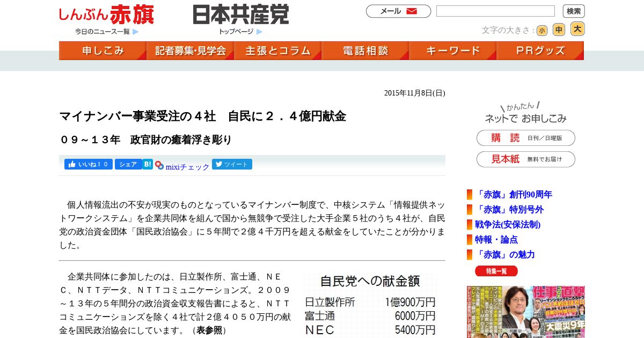Click the 検索 search button
This screenshot has height=338, width=644.
pyautogui.click(x=574, y=11)
